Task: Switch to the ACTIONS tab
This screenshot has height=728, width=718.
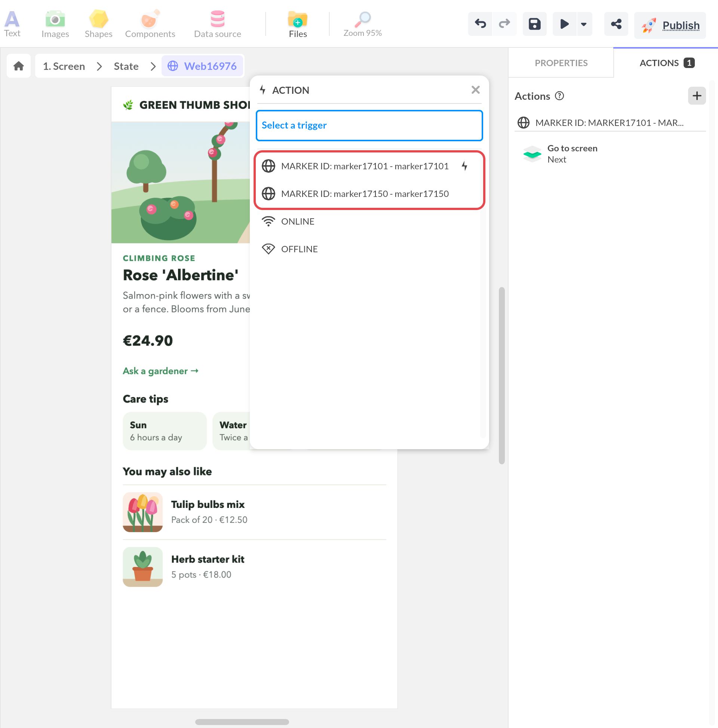Action: [x=666, y=63]
